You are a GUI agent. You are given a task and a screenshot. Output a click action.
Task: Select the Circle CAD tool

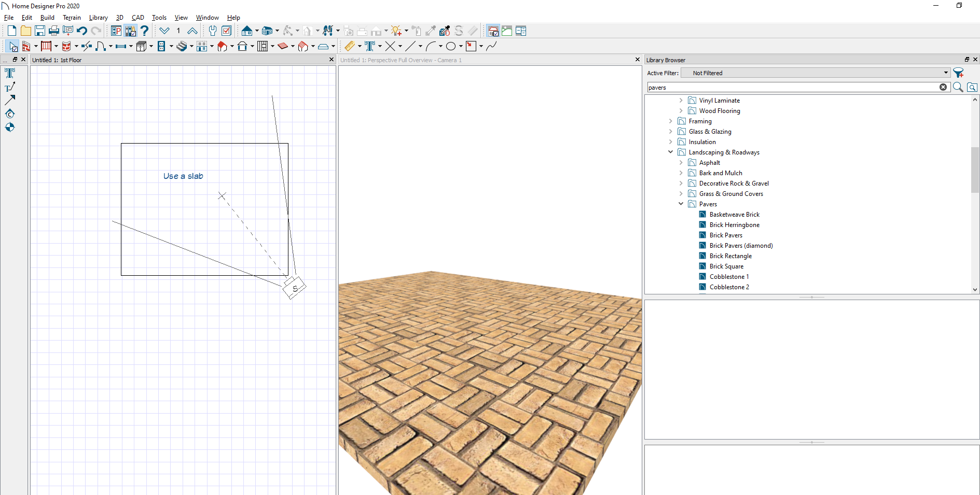coord(451,47)
